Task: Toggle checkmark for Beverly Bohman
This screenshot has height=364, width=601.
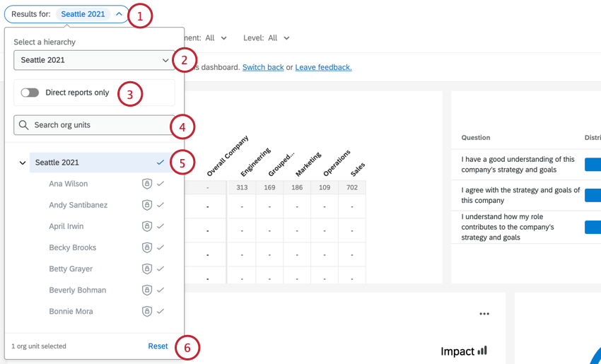Action: tap(161, 290)
